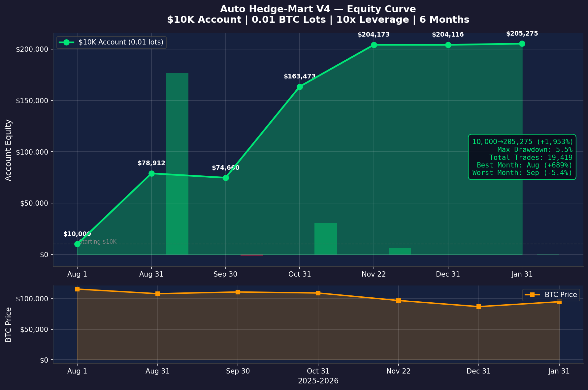
Task: Click the $10,000 starting equity data point
Action: click(77, 244)
